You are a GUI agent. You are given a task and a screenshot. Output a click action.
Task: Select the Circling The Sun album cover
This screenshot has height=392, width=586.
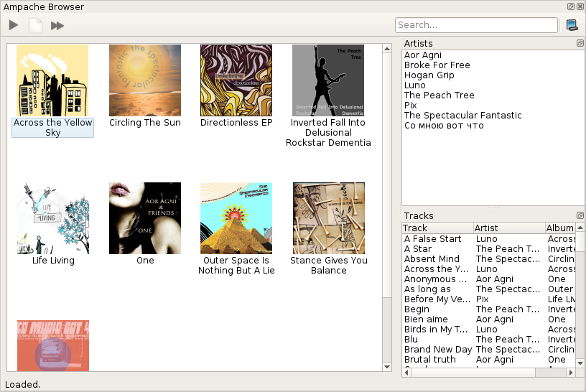click(145, 80)
